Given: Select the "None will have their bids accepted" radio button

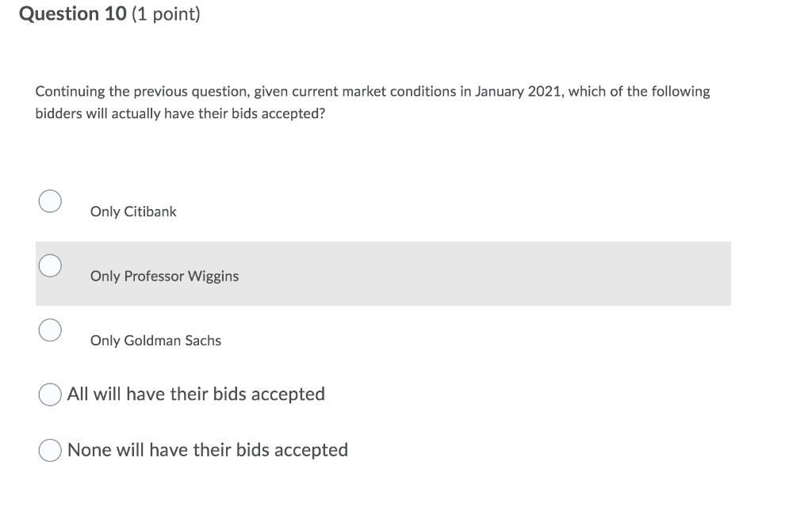Looking at the screenshot, I should (49, 449).
